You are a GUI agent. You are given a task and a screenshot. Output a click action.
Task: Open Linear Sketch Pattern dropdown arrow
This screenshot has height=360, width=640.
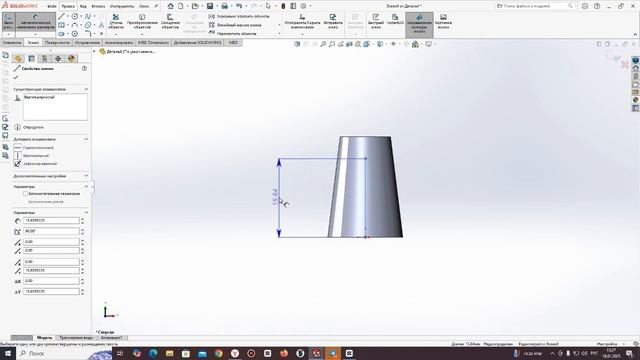coord(279,25)
